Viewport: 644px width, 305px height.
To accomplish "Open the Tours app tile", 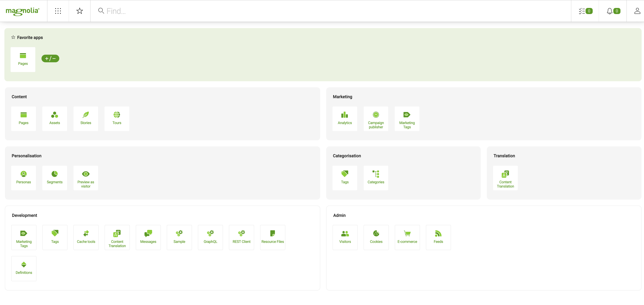I will (117, 118).
